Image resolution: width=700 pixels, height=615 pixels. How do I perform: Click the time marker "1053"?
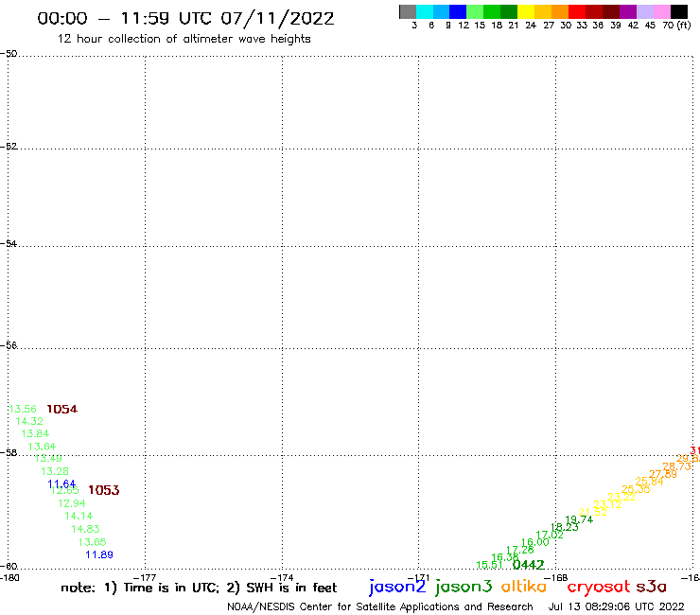click(103, 490)
